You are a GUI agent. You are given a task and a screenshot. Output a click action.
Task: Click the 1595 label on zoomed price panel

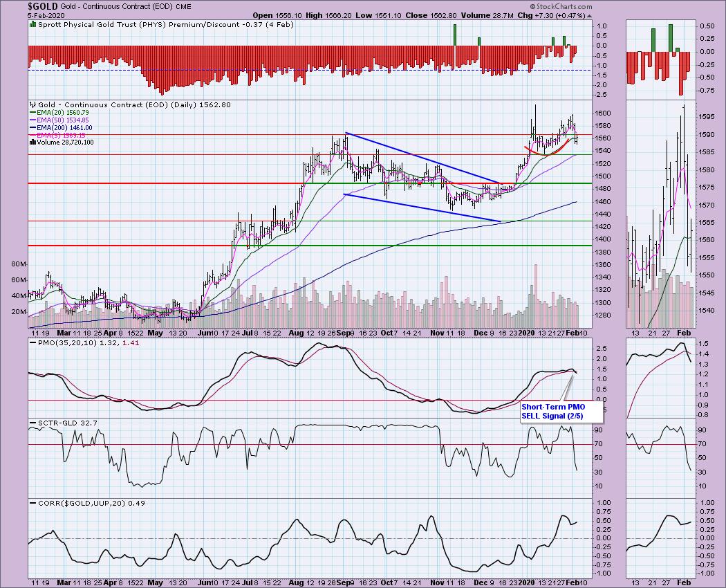(707, 117)
